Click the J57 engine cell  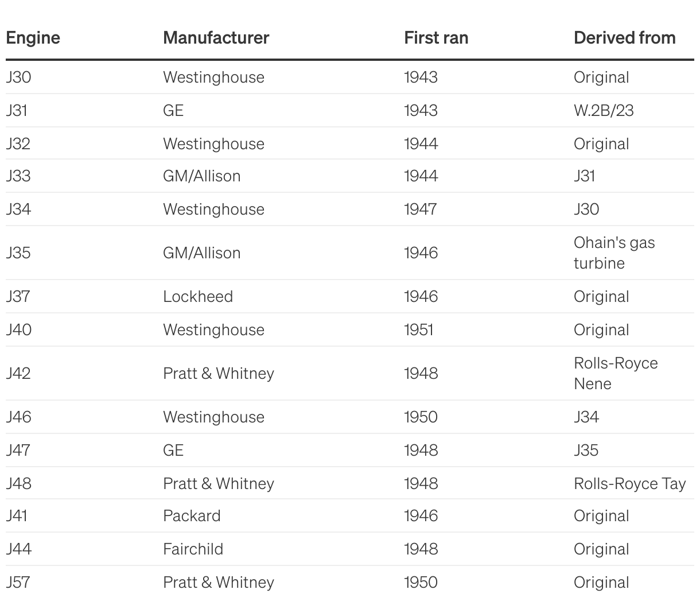coord(18,583)
